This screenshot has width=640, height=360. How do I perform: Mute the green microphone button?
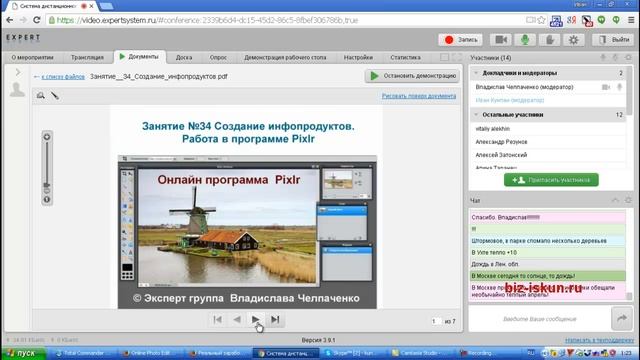tap(525, 40)
